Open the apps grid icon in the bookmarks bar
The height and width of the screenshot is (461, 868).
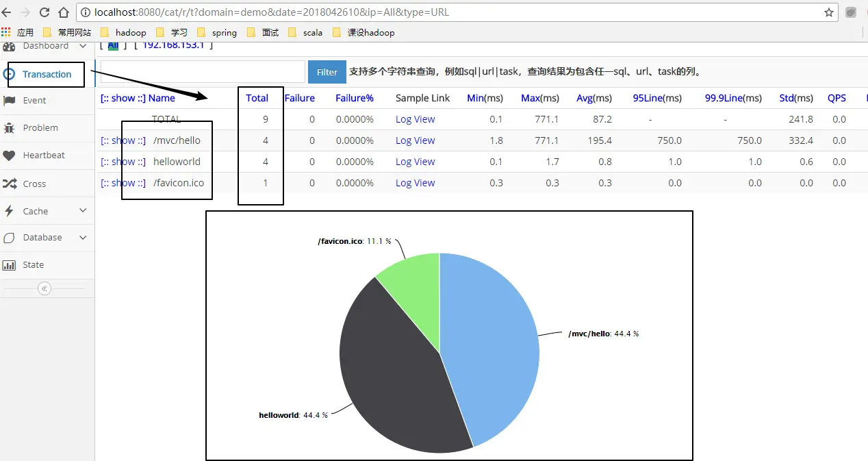6,32
